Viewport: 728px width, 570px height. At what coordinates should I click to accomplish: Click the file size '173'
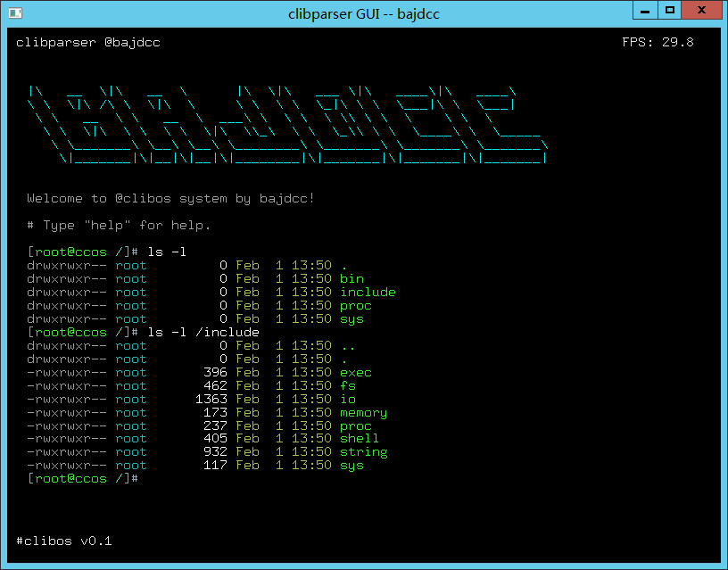[215, 413]
